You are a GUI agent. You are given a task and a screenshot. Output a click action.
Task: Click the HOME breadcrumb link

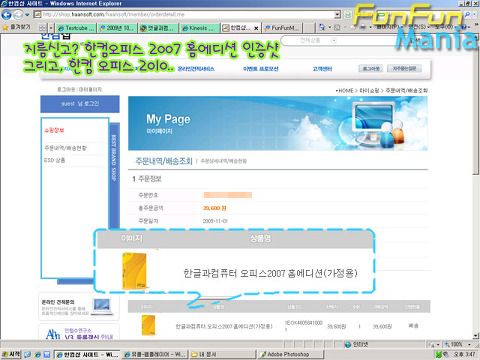click(346, 90)
